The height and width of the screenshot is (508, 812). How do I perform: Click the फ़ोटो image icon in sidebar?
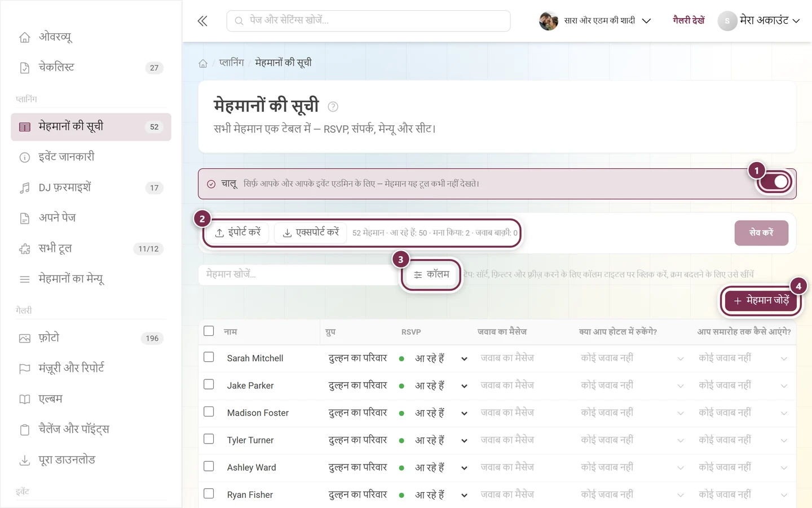25,339
